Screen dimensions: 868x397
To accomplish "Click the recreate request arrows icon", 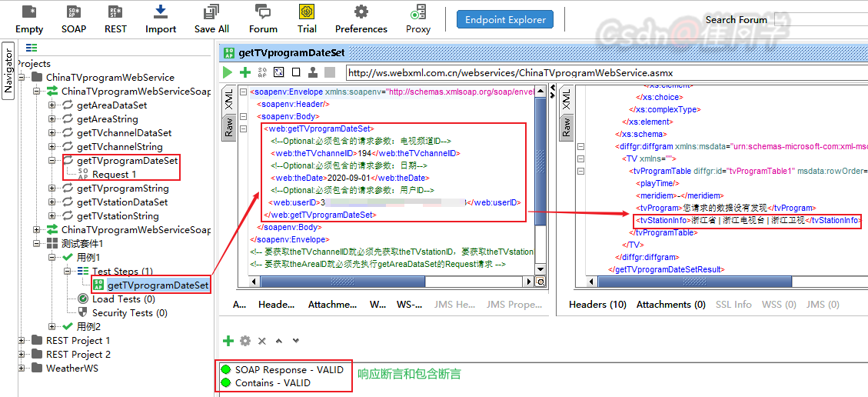I will click(x=279, y=72).
